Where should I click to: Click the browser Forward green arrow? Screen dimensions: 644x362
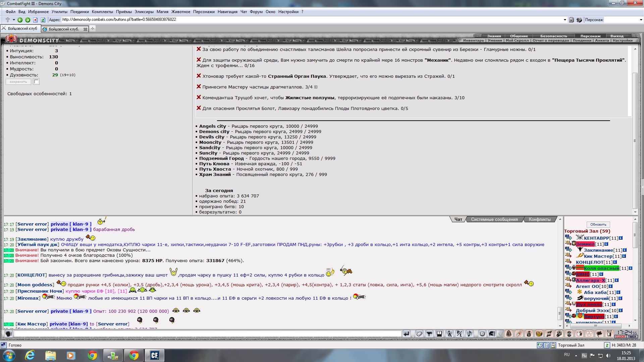[28, 20]
